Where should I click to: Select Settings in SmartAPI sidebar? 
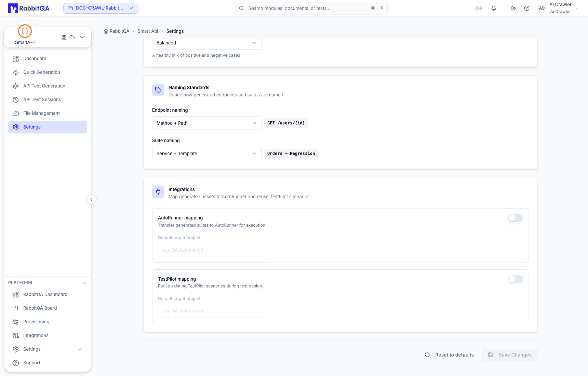click(x=48, y=127)
